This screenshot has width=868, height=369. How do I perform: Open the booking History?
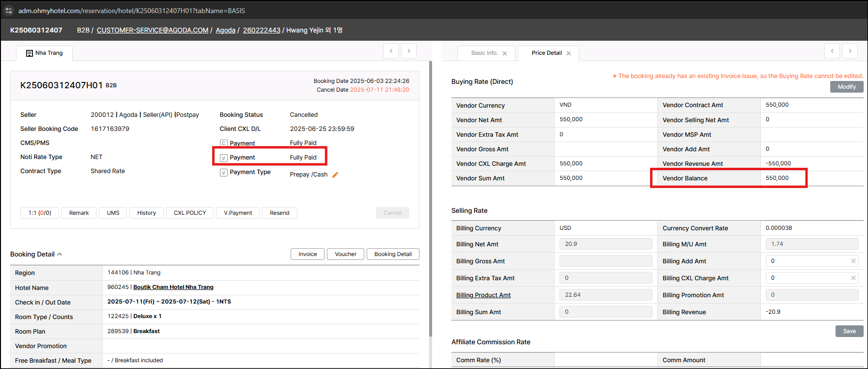(x=146, y=213)
